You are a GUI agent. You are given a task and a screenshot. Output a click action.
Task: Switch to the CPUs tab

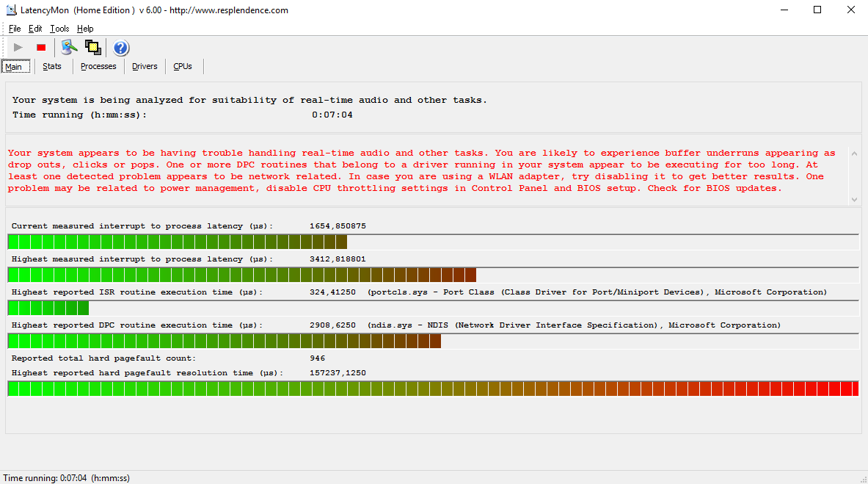pos(183,66)
